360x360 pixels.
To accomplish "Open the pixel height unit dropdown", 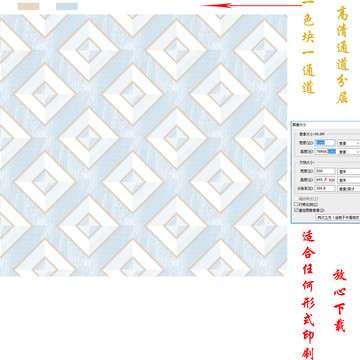I will 349,152.
